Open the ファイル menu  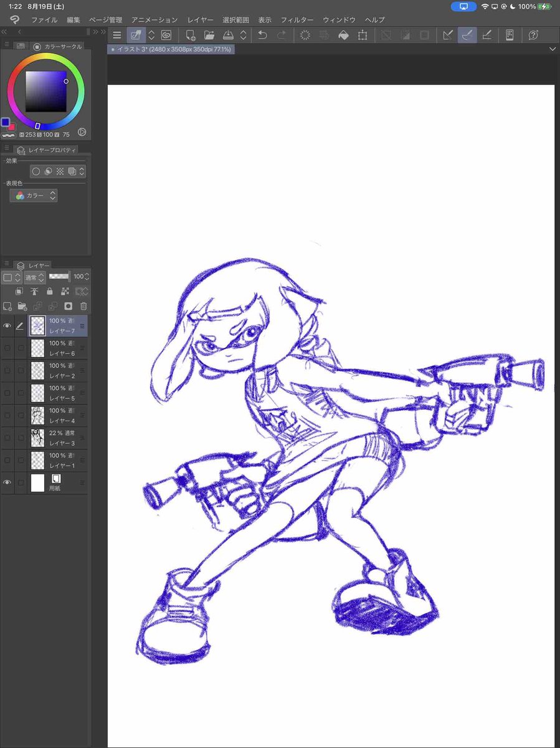click(x=44, y=20)
